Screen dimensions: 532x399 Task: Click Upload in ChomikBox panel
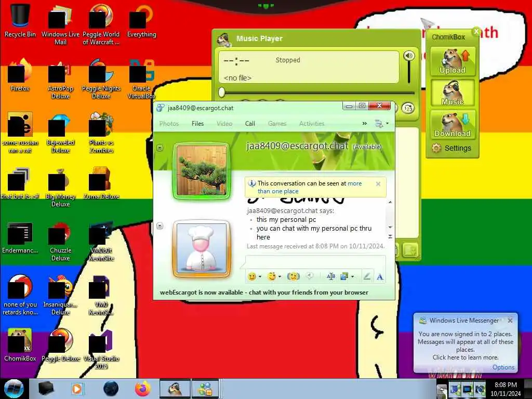click(x=453, y=61)
